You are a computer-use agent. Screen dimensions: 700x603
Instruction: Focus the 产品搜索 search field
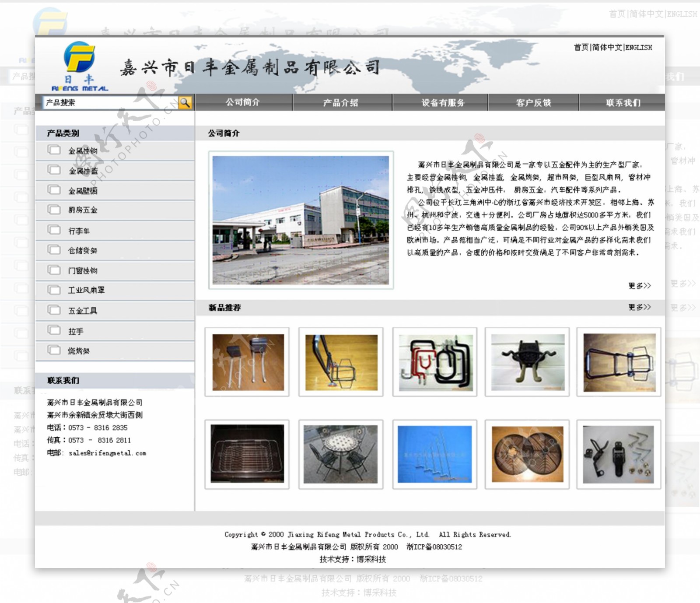[111, 102]
